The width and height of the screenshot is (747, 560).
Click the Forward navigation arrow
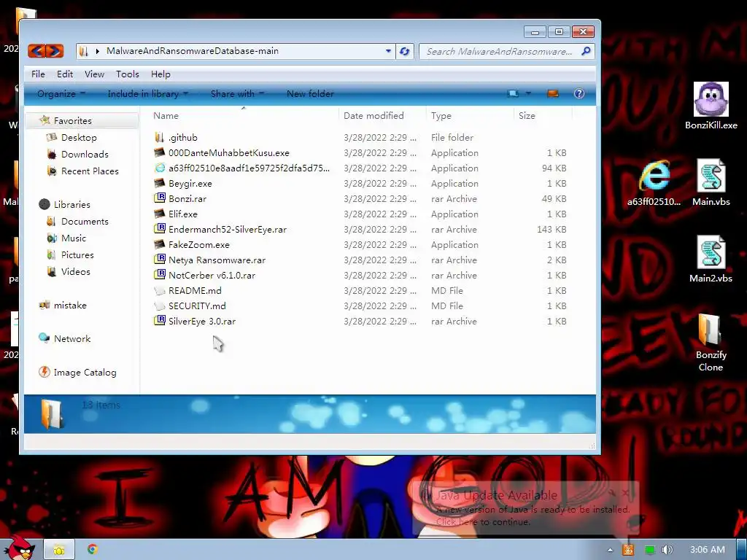pos(54,51)
